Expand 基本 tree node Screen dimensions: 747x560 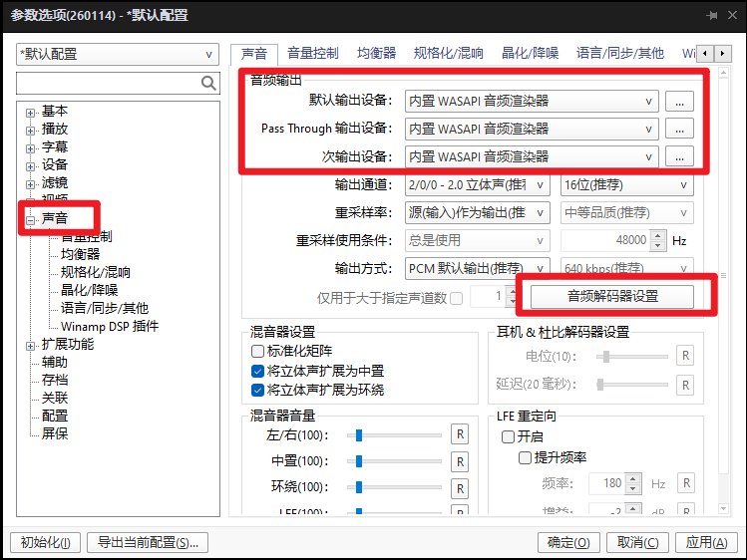click(x=31, y=113)
